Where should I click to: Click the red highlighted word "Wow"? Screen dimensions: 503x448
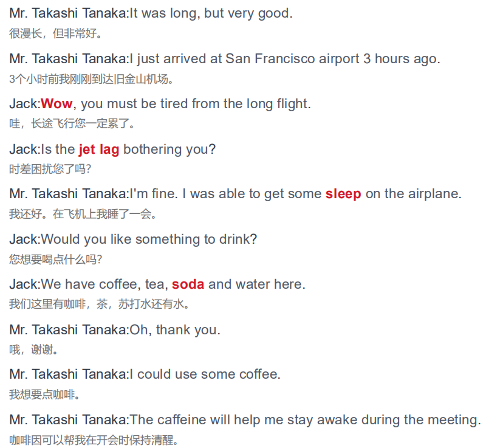click(x=56, y=104)
